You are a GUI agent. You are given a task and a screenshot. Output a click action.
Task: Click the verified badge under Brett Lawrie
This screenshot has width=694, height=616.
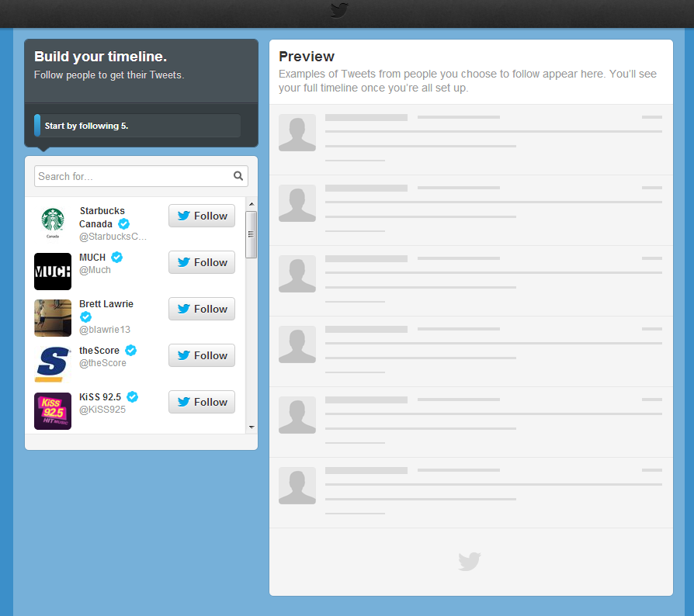click(85, 317)
